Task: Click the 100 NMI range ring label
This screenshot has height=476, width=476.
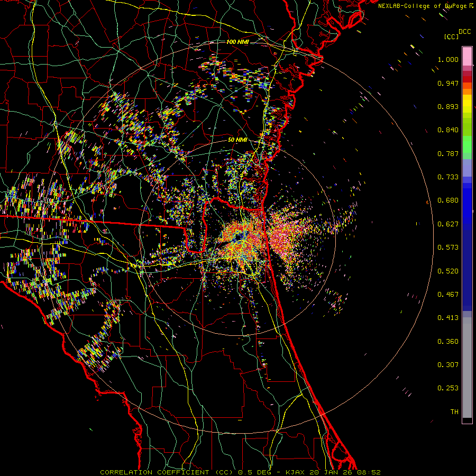Action: (x=237, y=42)
